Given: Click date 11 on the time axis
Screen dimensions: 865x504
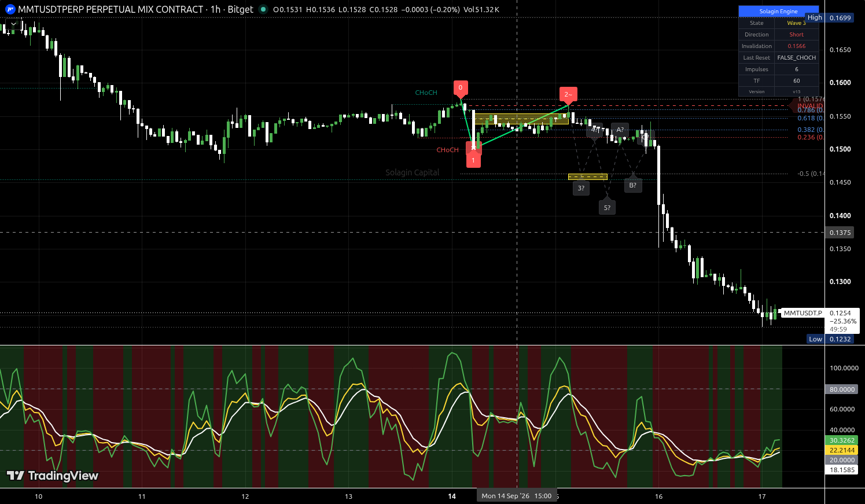Looking at the screenshot, I should (142, 496).
